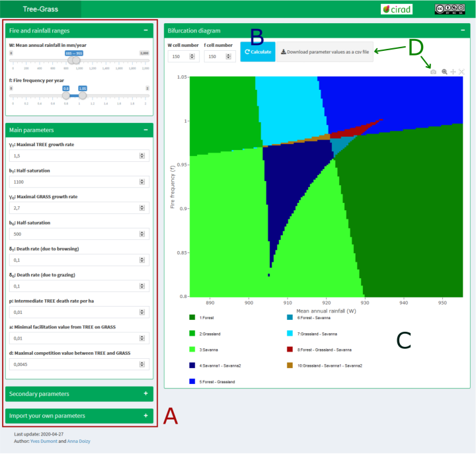476x454 pixels.
Task: Click the Last update: 2020-04-27 text
Action: pyautogui.click(x=38, y=434)
